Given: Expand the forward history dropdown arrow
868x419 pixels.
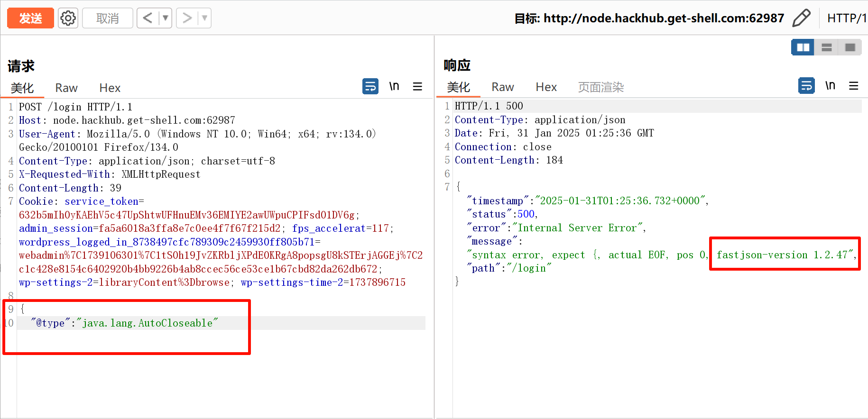Looking at the screenshot, I should (x=204, y=18).
